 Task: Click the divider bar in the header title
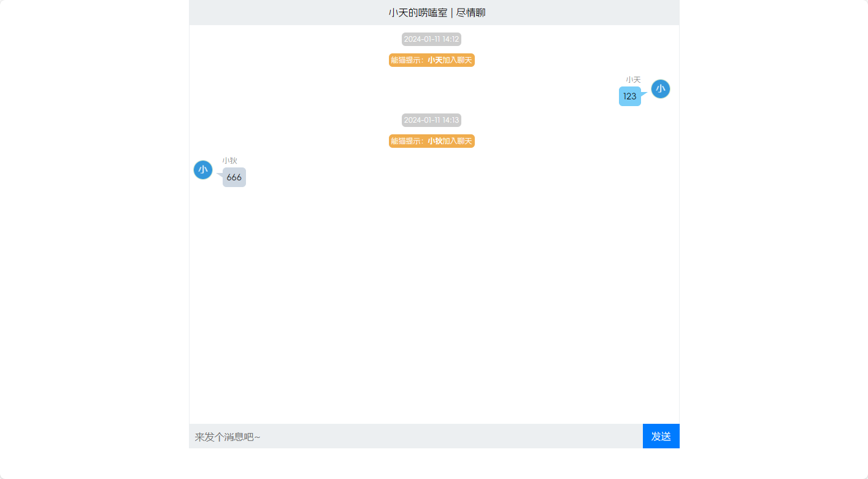click(452, 13)
